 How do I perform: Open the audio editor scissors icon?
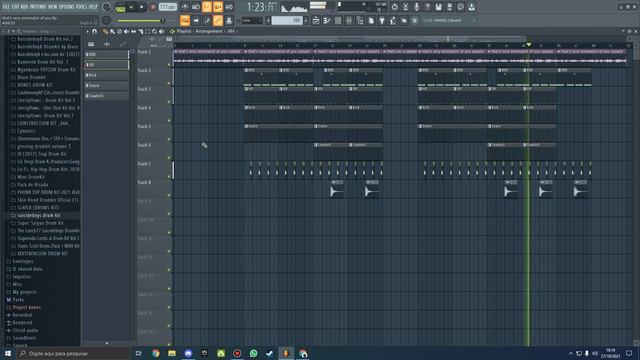coord(406,7)
